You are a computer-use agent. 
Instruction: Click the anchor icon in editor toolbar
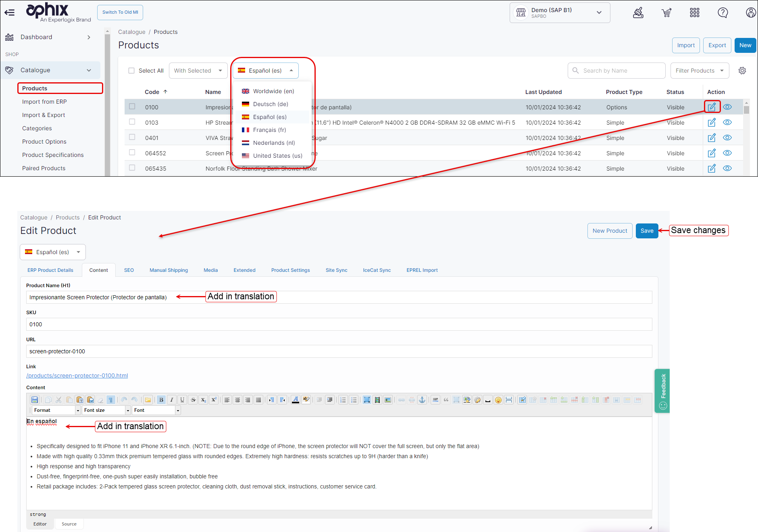click(422, 400)
